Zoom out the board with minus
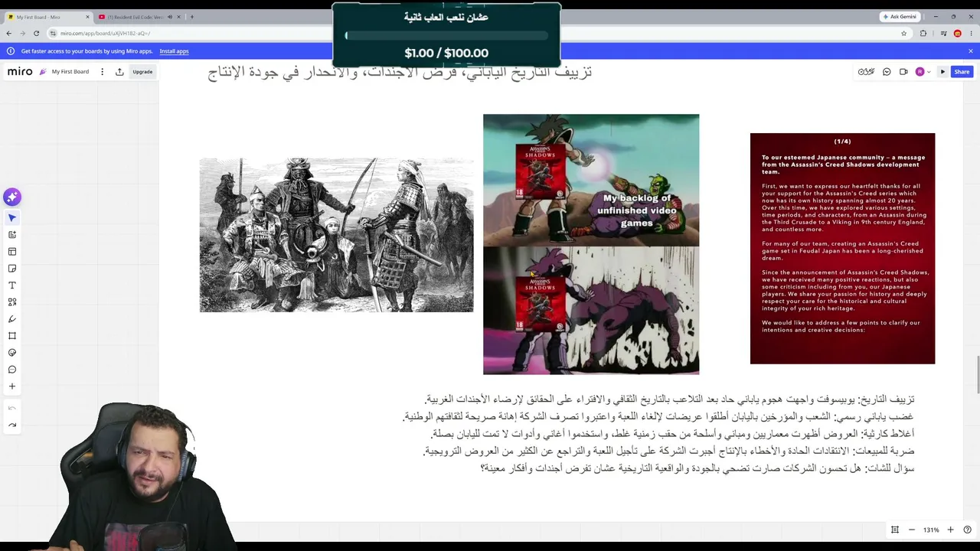 tap(912, 530)
